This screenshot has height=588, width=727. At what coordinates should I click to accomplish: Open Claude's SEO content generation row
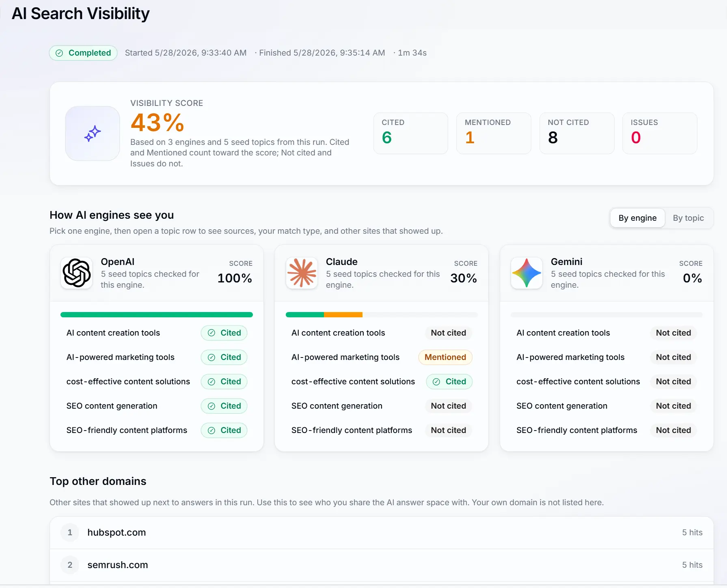[x=382, y=406]
